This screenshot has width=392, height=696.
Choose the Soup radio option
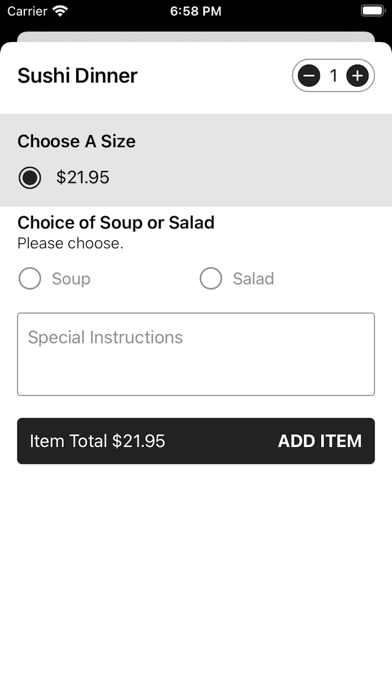click(30, 278)
